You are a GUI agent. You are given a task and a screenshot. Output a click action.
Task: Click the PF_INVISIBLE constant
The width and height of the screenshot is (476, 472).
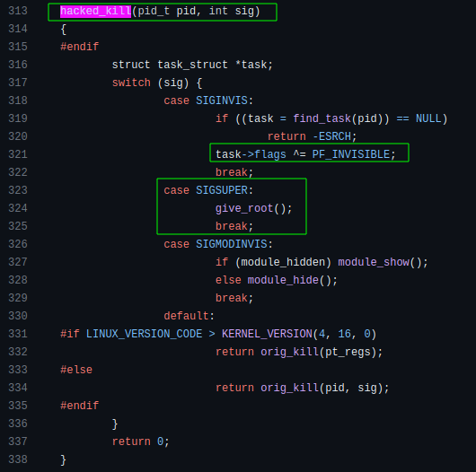(x=350, y=154)
